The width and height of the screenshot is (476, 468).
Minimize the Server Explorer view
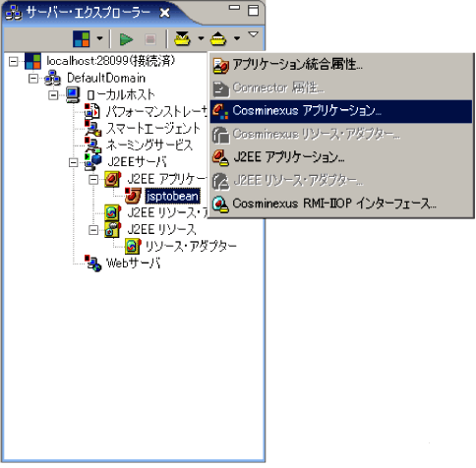[x=234, y=8]
